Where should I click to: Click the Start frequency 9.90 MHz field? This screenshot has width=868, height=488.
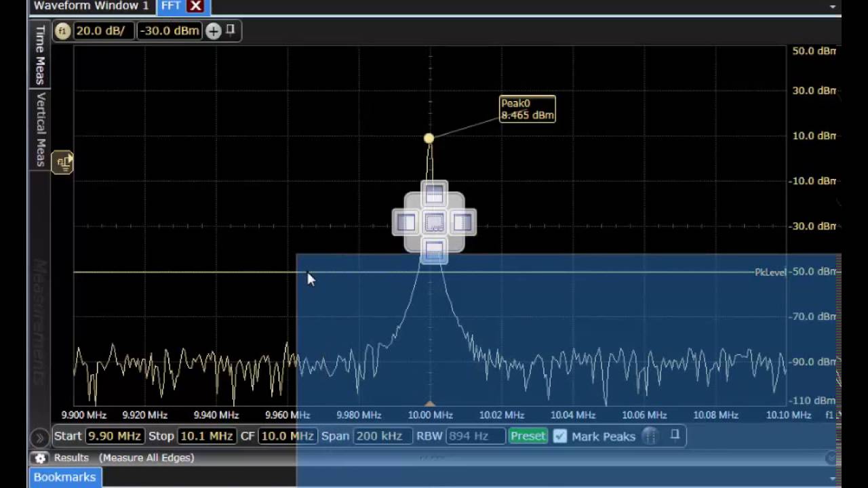pos(114,436)
